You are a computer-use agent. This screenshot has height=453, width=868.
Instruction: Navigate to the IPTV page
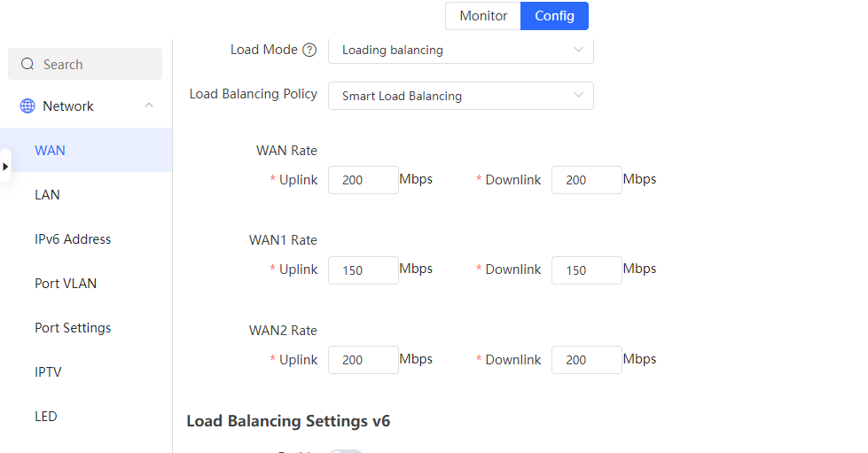[49, 372]
